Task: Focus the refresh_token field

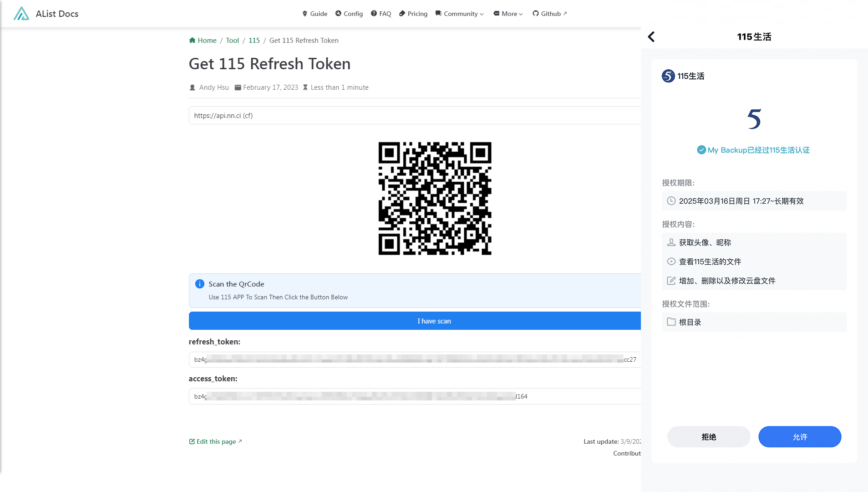Action: [415, 359]
